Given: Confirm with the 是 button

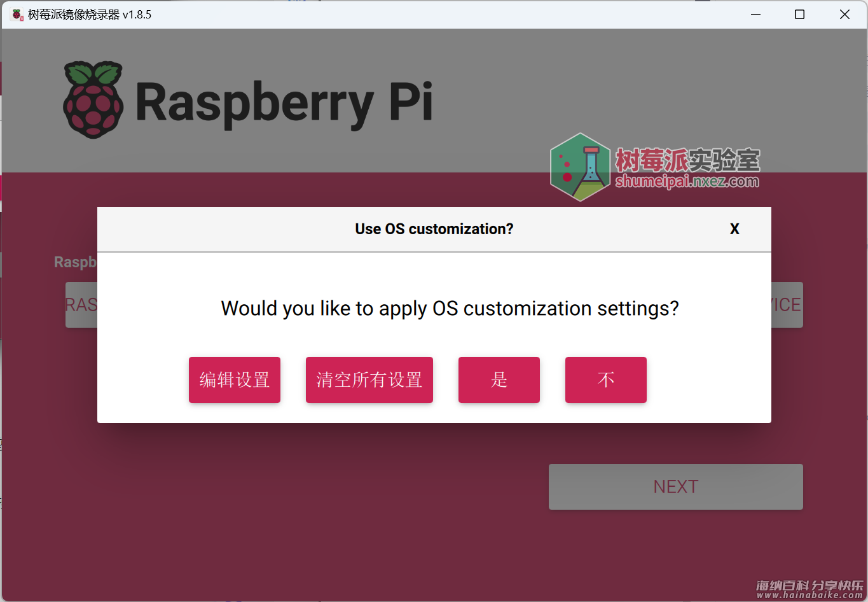Looking at the screenshot, I should pyautogui.click(x=499, y=380).
